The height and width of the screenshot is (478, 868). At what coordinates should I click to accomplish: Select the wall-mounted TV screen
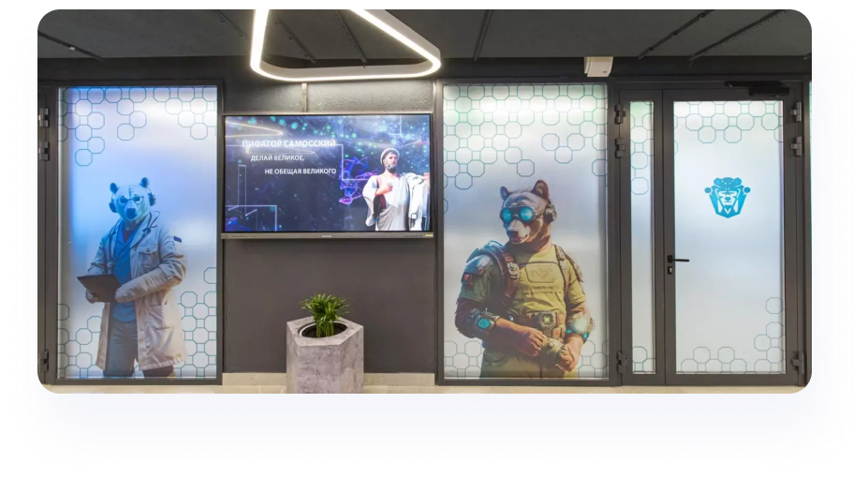(x=327, y=173)
